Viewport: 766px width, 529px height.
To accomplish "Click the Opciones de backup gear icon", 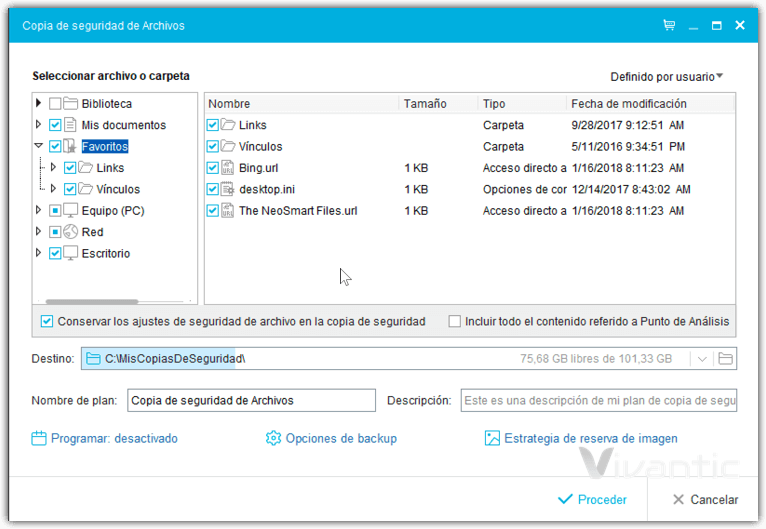I will click(x=273, y=438).
